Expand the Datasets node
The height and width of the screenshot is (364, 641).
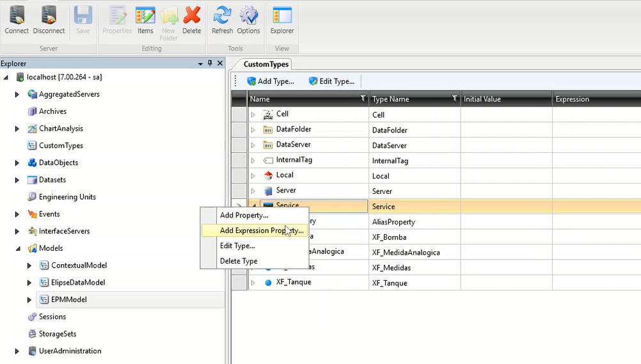pos(17,180)
